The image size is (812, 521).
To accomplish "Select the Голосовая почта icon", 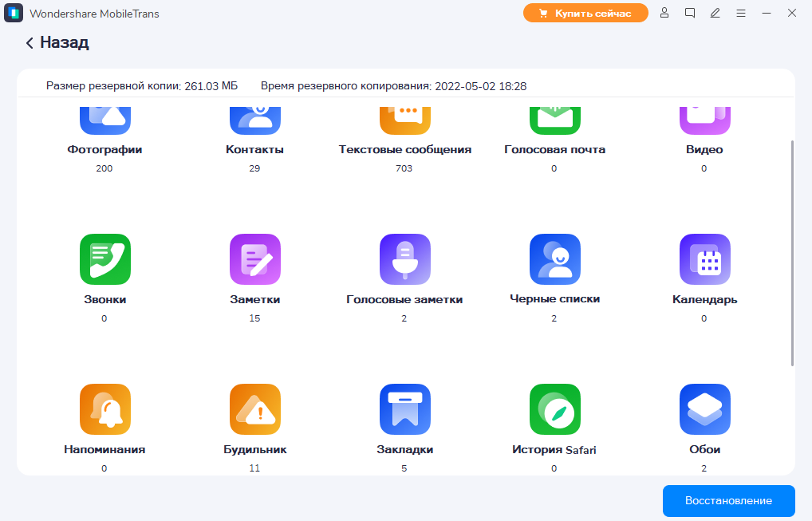I will (555, 120).
